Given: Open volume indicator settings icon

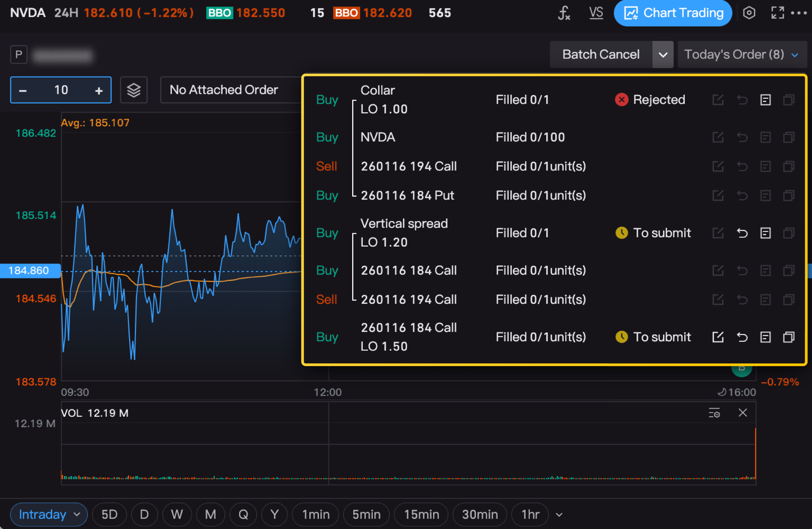Looking at the screenshot, I should point(714,413).
